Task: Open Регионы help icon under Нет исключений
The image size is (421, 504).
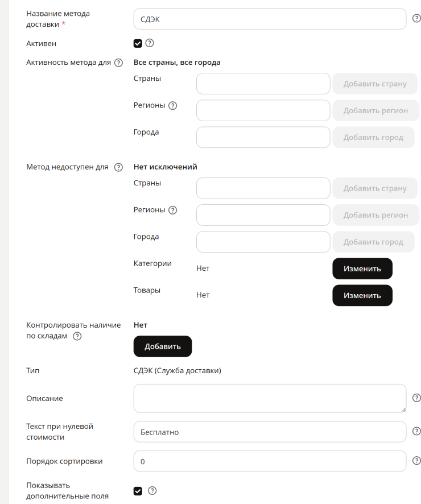Action: 173,210
